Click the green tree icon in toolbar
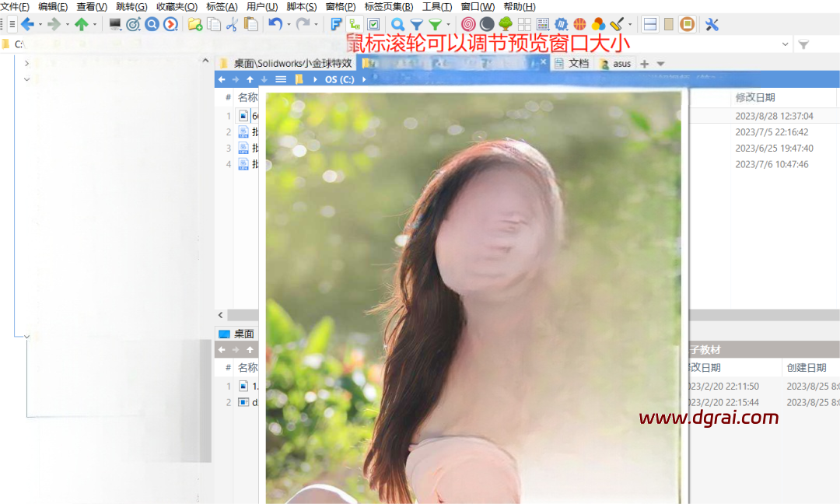Viewport: 840px width, 504px height. tap(506, 24)
